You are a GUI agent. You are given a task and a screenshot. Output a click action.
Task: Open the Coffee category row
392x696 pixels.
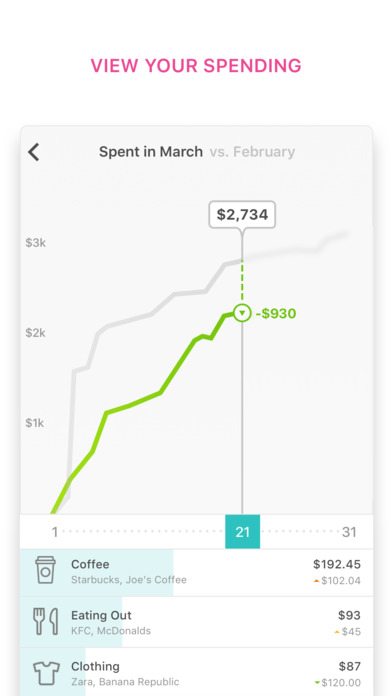(196, 572)
